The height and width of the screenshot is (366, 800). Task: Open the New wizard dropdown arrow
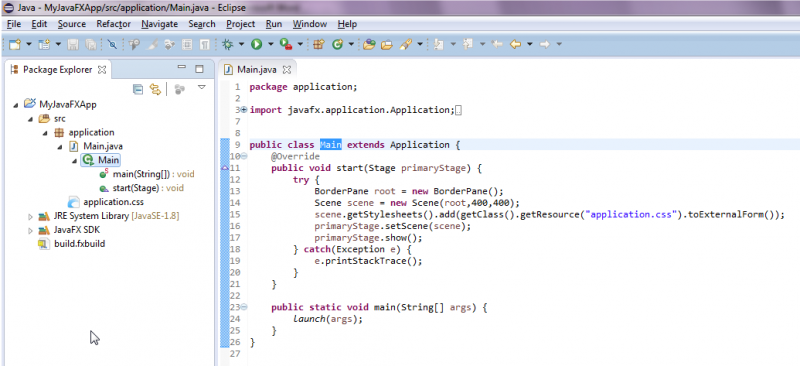pyautogui.click(x=29, y=45)
